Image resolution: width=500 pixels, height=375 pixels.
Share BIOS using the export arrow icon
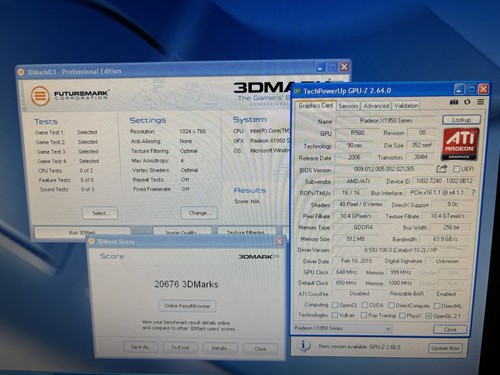(442, 169)
